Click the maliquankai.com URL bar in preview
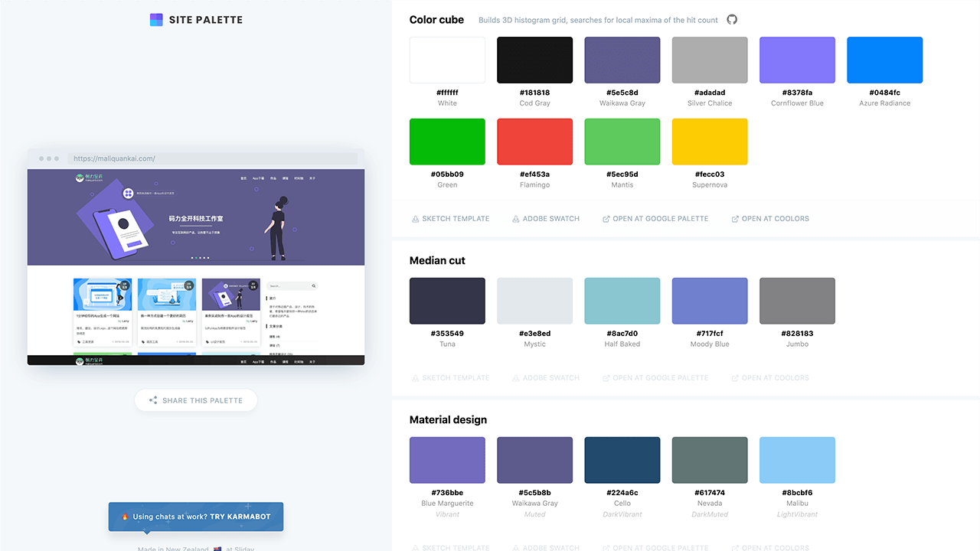Screen dimensions: 980x551 (x=212, y=158)
